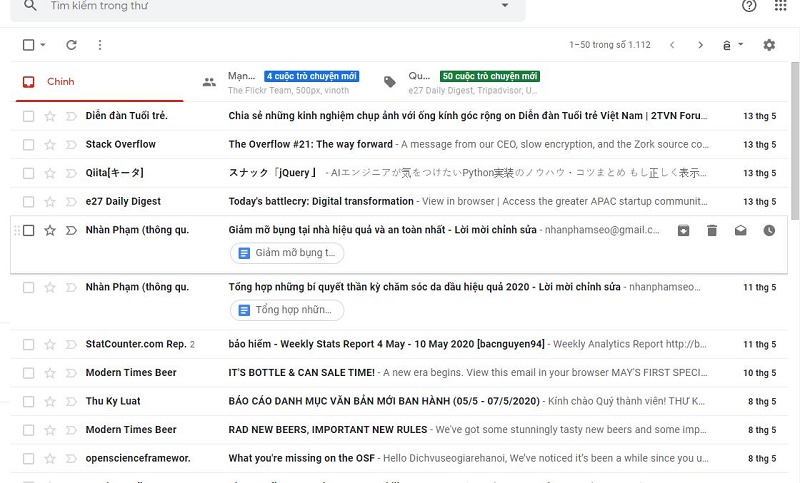The width and height of the screenshot is (800, 483).
Task: Star the IT'S BOTTLE & CAN SALE email
Action: (x=49, y=373)
